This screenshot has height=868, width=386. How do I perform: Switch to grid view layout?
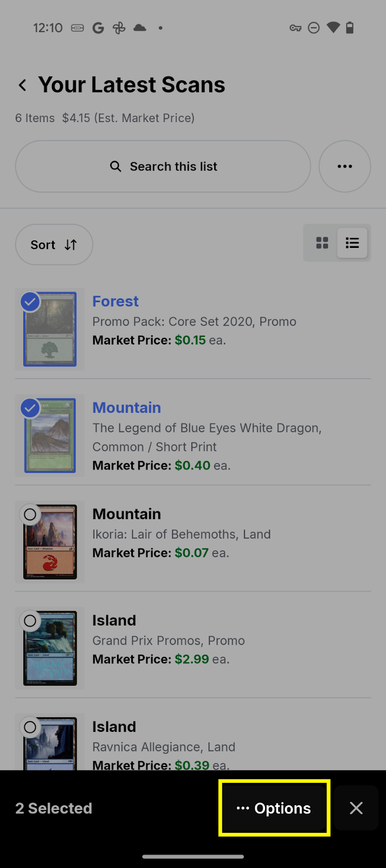click(322, 243)
